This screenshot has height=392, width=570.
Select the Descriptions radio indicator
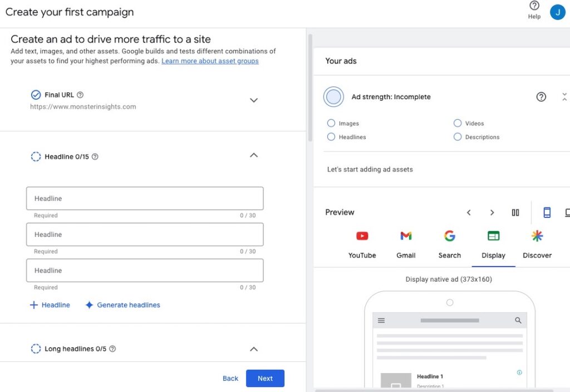point(458,136)
